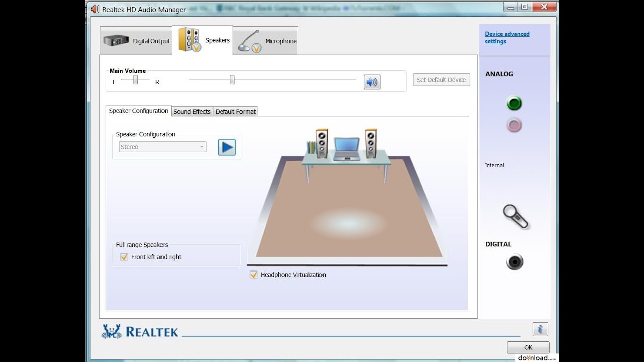
Task: Toggle Front left and right checkbox
Action: [x=124, y=257]
